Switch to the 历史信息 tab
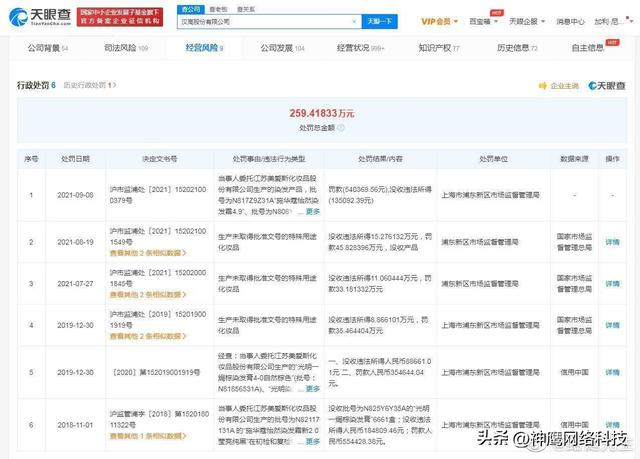This screenshot has height=459, width=640. click(517, 48)
